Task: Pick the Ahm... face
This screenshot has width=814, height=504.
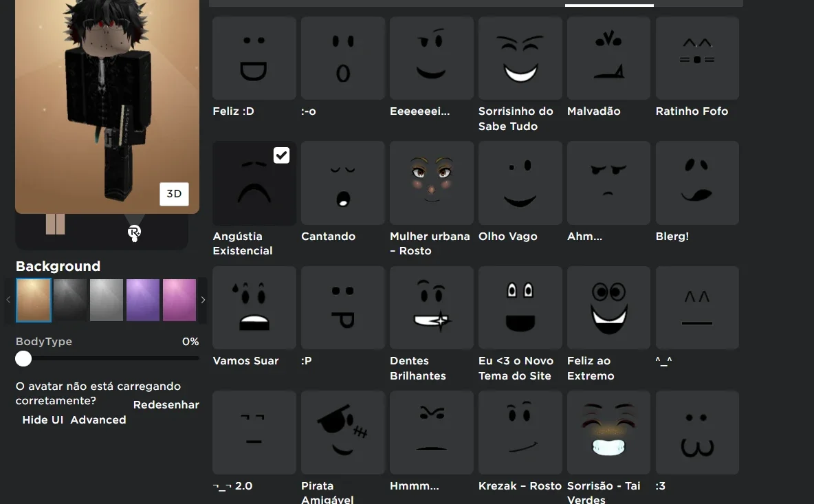Action: 608,183
